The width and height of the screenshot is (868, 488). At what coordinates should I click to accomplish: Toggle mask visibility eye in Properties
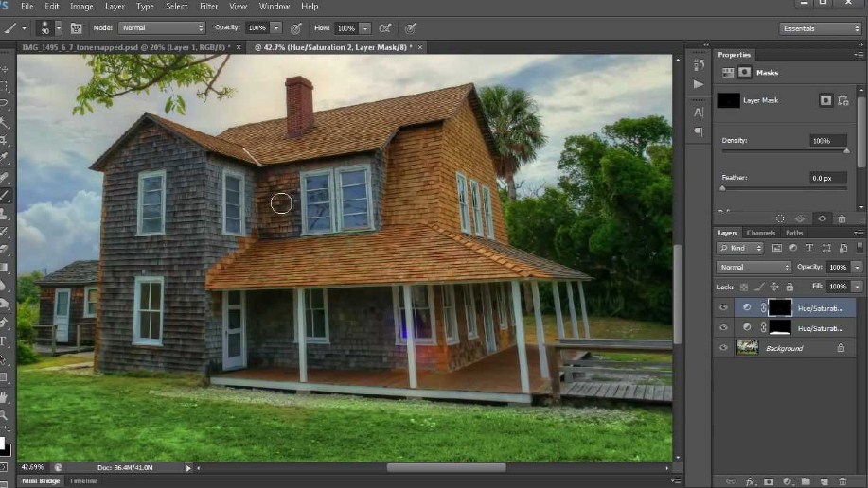click(822, 218)
